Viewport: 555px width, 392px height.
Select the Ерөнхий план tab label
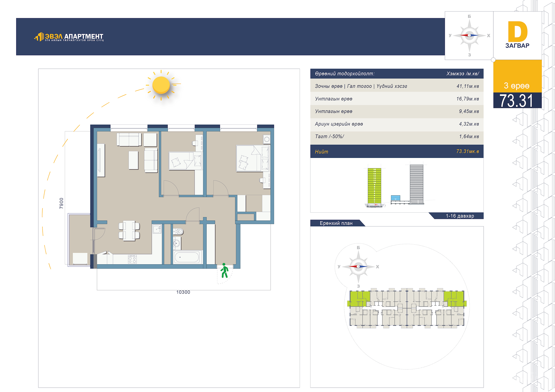click(x=336, y=223)
